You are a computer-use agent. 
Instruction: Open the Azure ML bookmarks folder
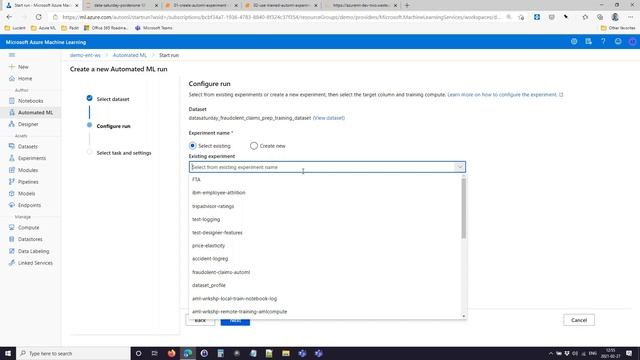(44, 28)
